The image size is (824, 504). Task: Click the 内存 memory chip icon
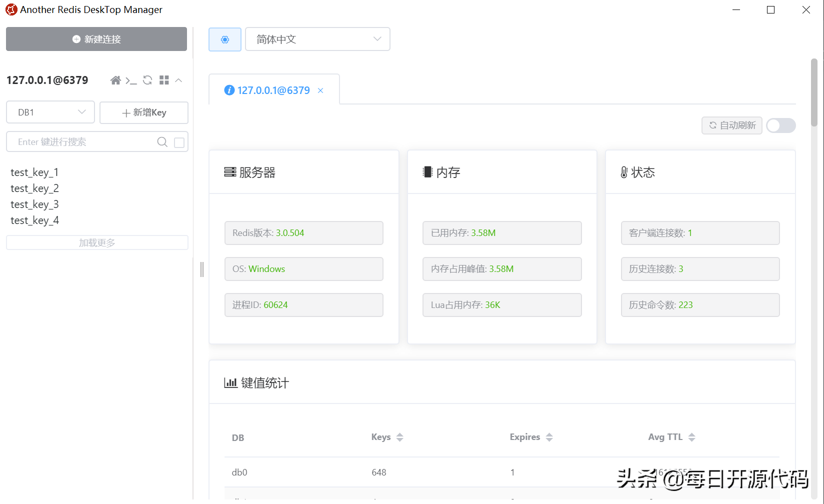(427, 172)
